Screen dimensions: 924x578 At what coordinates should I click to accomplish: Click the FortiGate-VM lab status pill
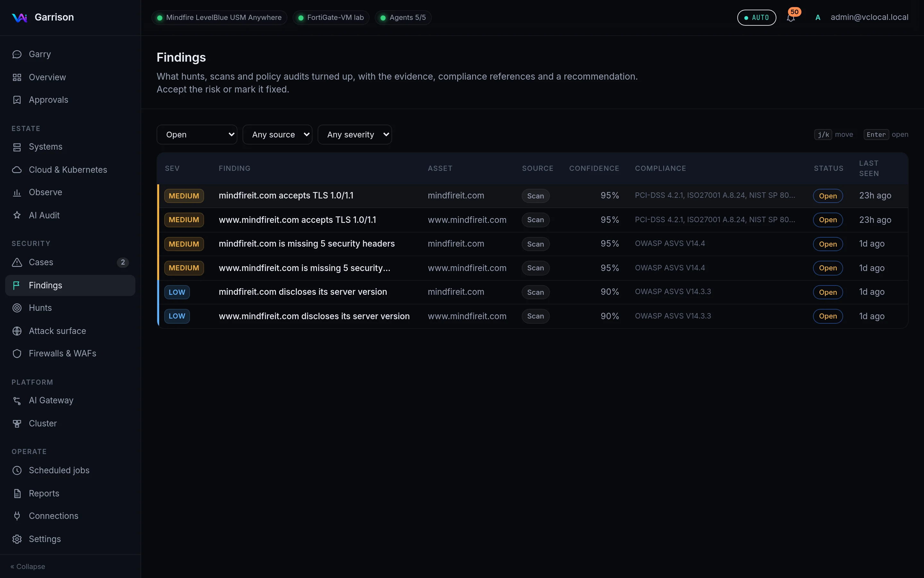[331, 18]
